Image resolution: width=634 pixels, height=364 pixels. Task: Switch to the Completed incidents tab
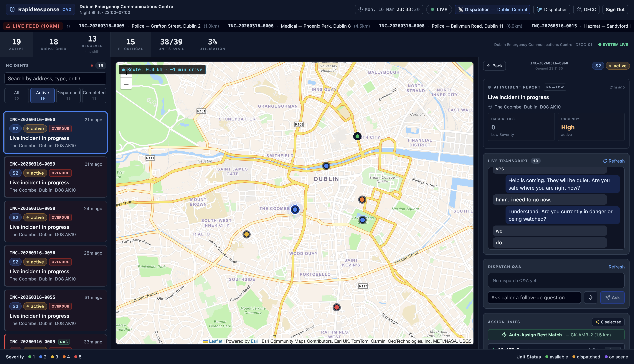click(94, 95)
